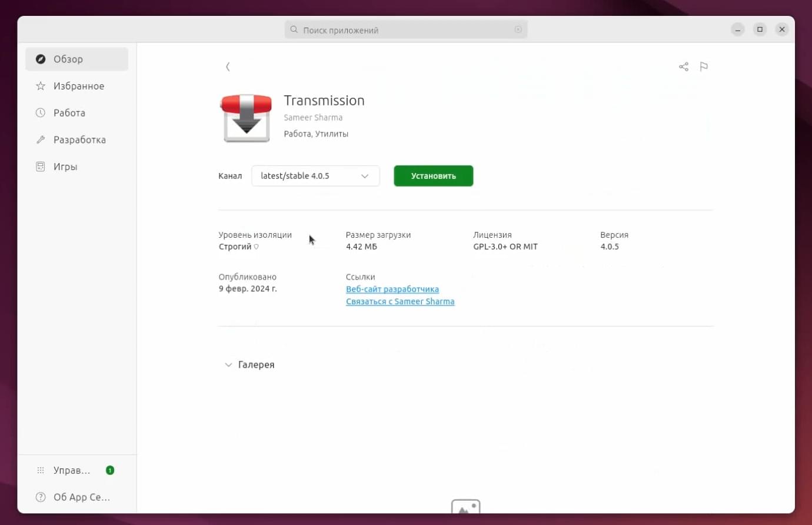Click the Размер загрузки label

(x=378, y=235)
